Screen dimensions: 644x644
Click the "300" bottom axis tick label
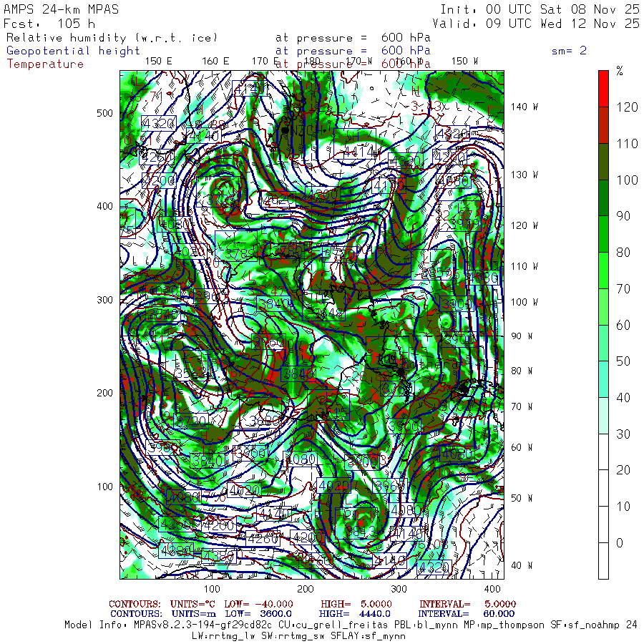coord(399,589)
